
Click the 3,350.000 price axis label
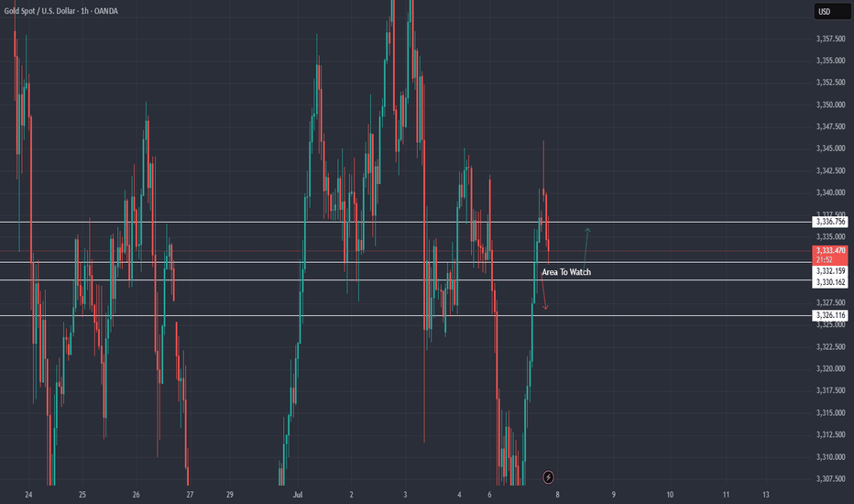(x=830, y=104)
